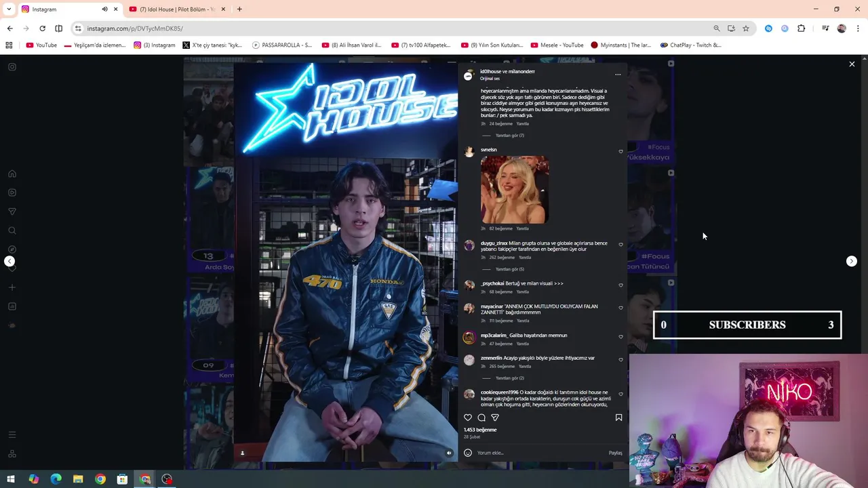Image resolution: width=868 pixels, height=488 pixels.
Task: Open the zoom magnifier icon in address bar
Action: click(x=717, y=28)
